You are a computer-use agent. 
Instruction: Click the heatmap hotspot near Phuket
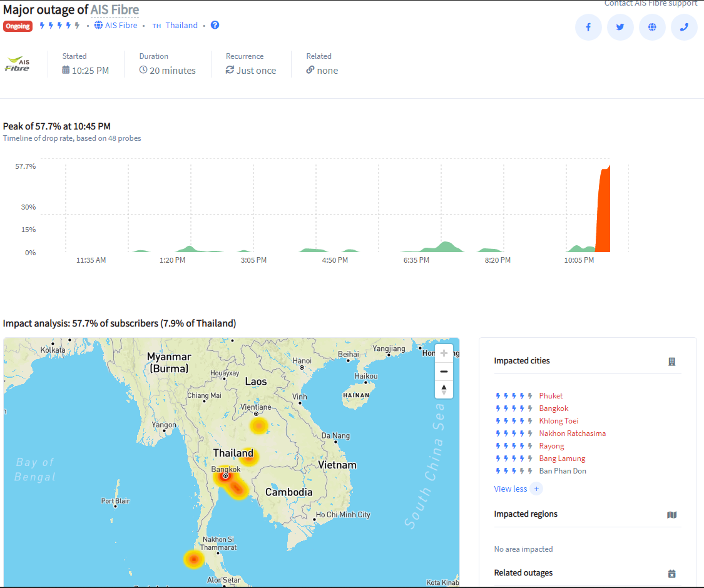193,559
